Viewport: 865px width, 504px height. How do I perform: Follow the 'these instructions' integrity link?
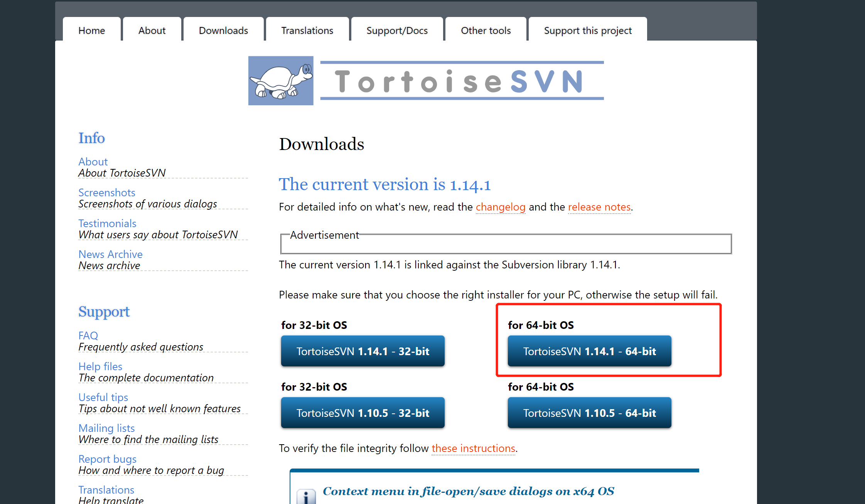tap(473, 448)
